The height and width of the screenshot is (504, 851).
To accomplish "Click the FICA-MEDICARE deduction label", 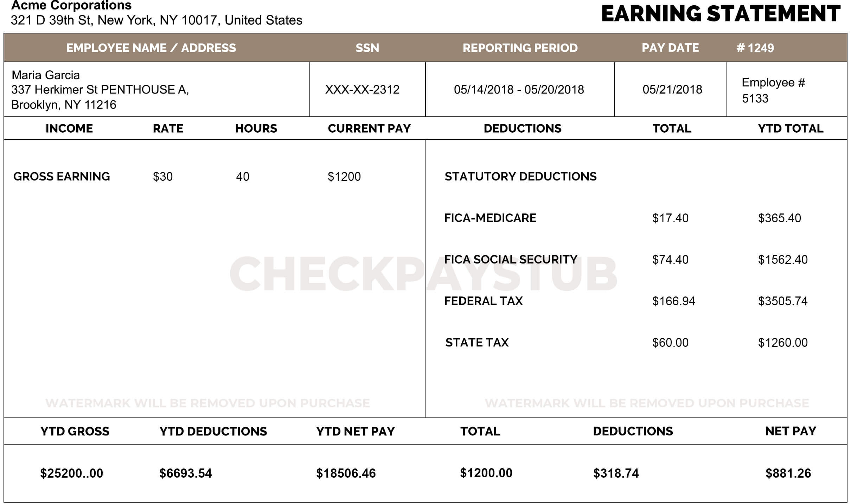I will click(x=490, y=218).
